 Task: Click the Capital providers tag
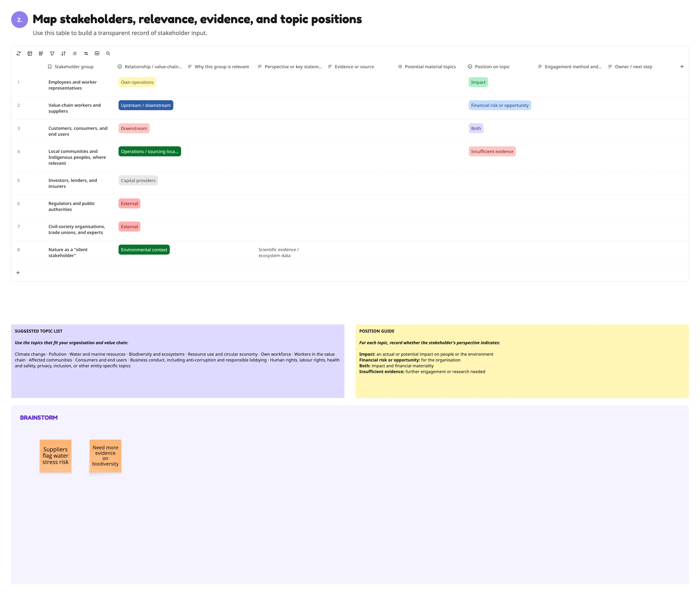pos(138,180)
